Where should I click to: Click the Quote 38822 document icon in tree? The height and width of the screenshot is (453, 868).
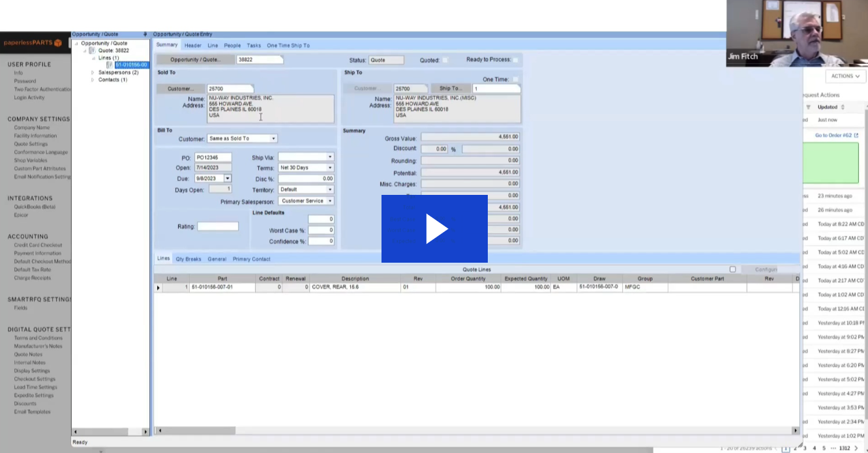click(92, 51)
